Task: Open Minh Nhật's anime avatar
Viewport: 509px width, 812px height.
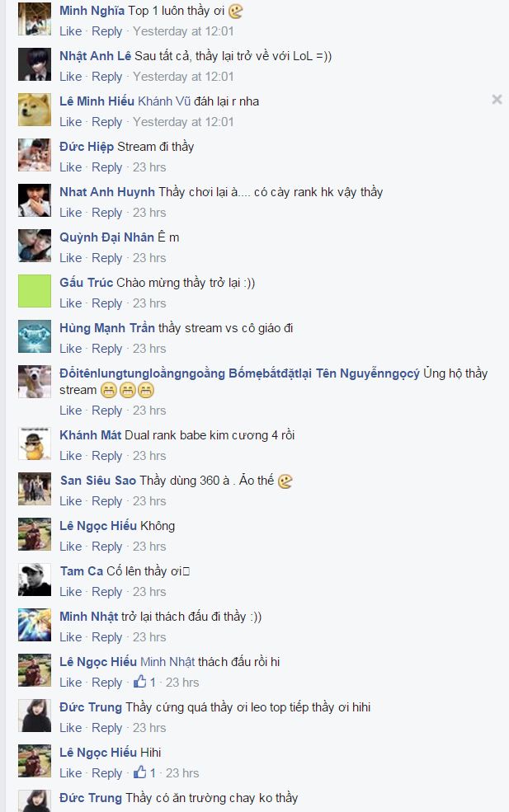Action: pos(35,625)
